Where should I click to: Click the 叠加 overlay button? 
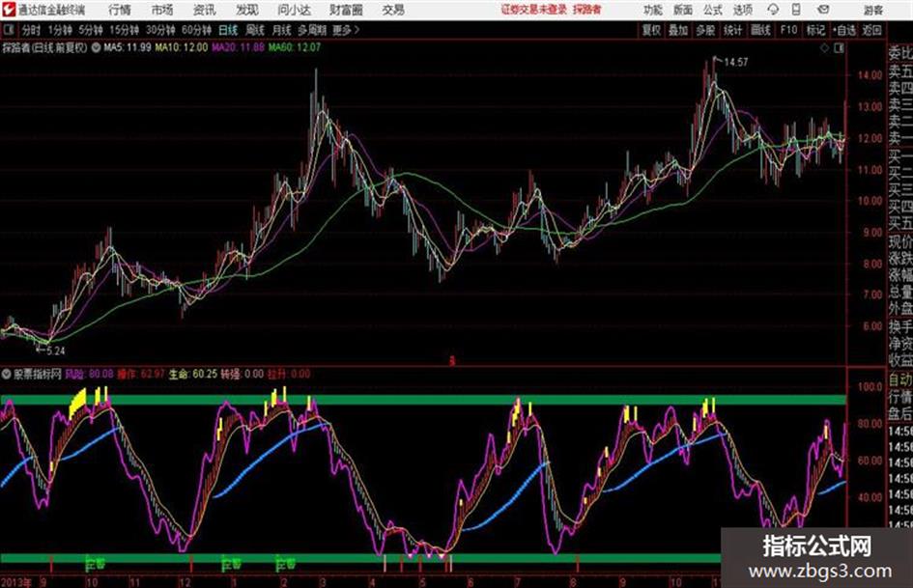(678, 30)
